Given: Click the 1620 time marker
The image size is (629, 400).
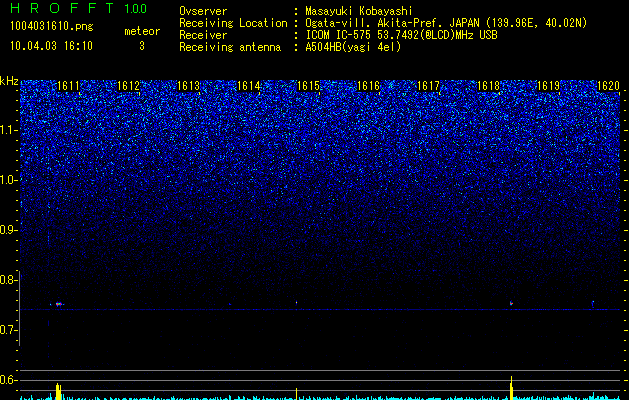Looking at the screenshot, I should 609,86.
